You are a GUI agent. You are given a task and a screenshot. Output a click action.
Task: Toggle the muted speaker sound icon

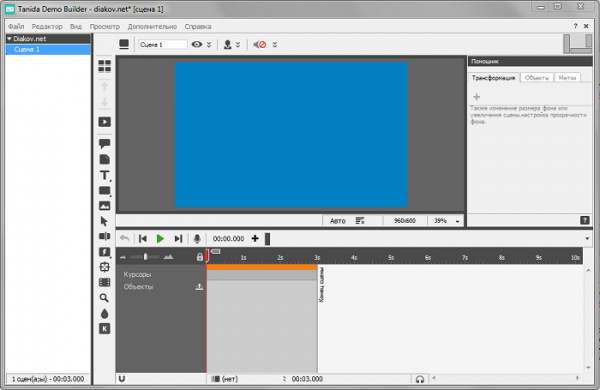(x=259, y=45)
